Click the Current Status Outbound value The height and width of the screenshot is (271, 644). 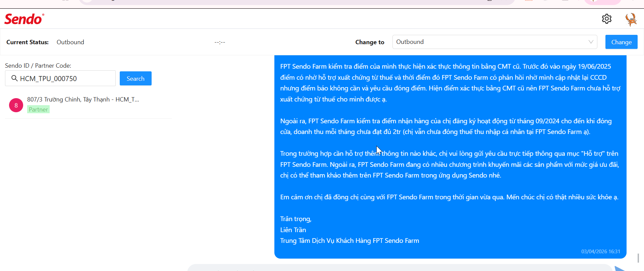click(x=70, y=42)
